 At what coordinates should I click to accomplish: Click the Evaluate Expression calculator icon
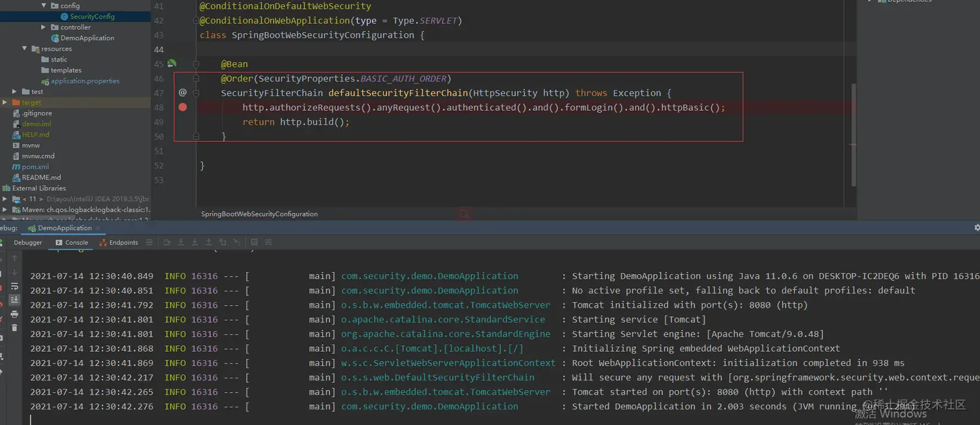tap(254, 242)
